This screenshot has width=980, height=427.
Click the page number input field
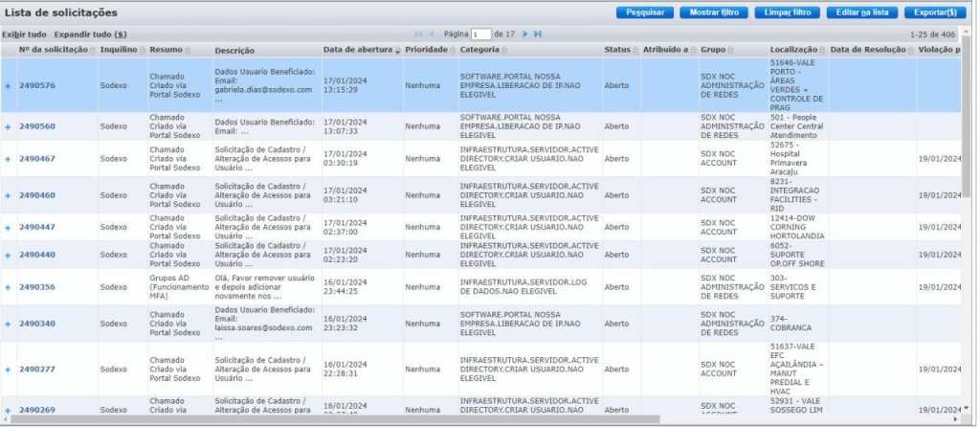pyautogui.click(x=480, y=34)
